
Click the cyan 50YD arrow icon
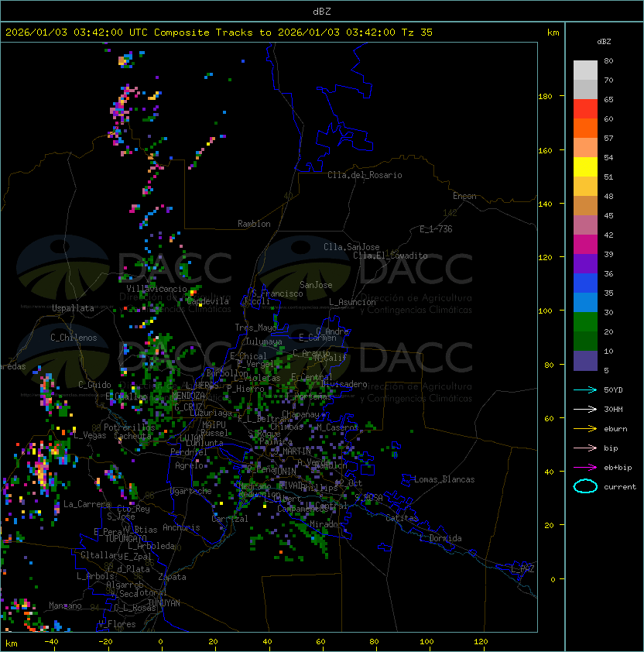(x=585, y=390)
